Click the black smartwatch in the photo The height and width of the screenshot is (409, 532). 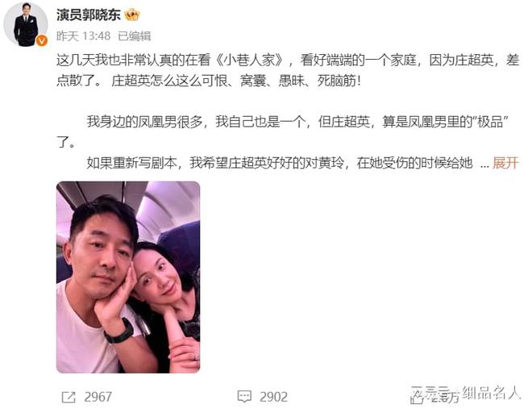point(120,332)
